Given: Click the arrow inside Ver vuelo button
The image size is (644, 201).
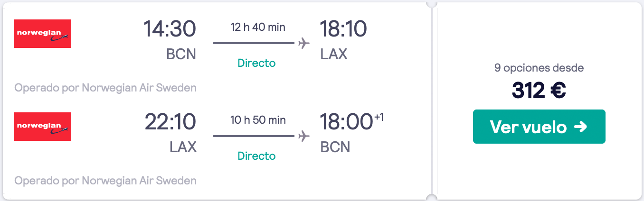Looking at the screenshot, I should click(x=580, y=127).
